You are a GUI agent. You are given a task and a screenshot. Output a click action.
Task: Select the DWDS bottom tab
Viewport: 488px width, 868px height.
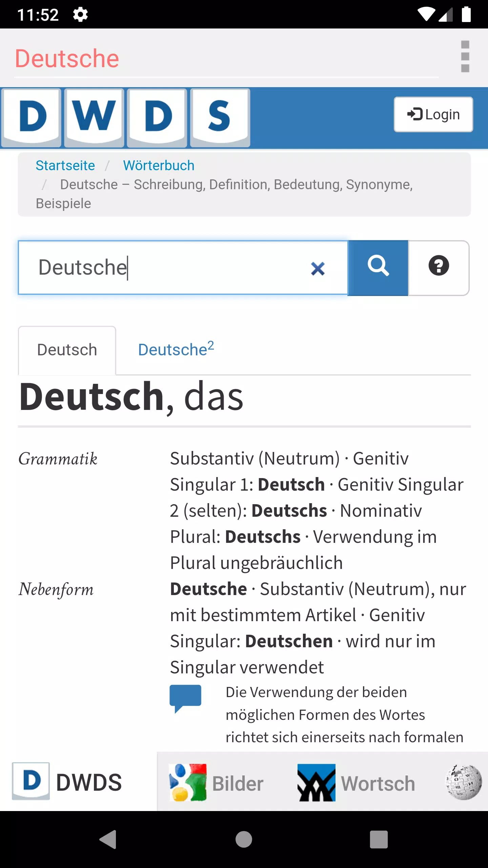pos(68,782)
